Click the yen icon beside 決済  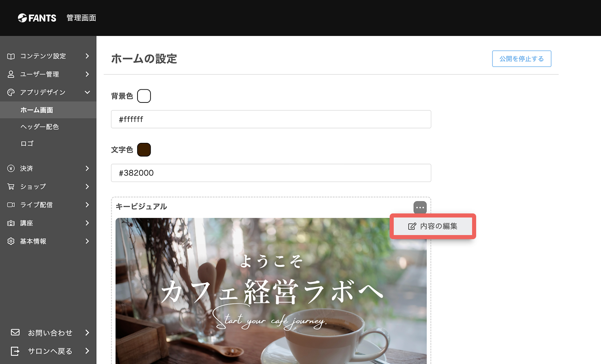11,169
